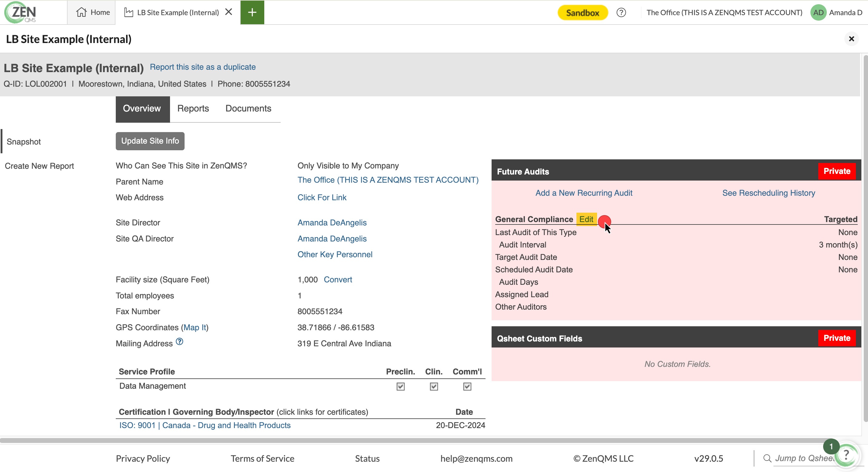Toggle Data Management Preclin. checkbox

click(400, 387)
